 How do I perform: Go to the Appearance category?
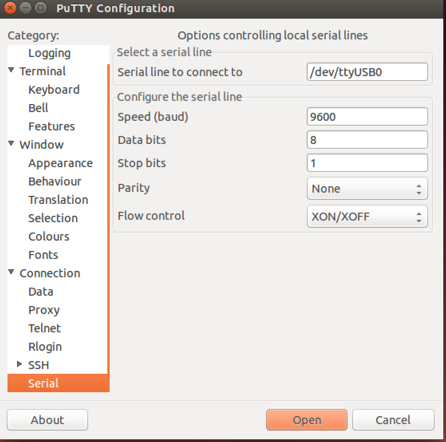pos(60,163)
